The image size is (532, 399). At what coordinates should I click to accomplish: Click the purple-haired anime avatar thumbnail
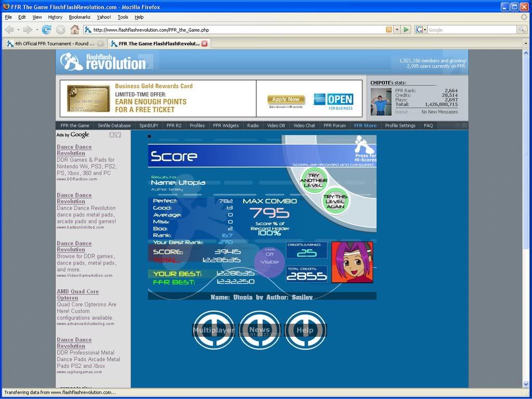352,262
